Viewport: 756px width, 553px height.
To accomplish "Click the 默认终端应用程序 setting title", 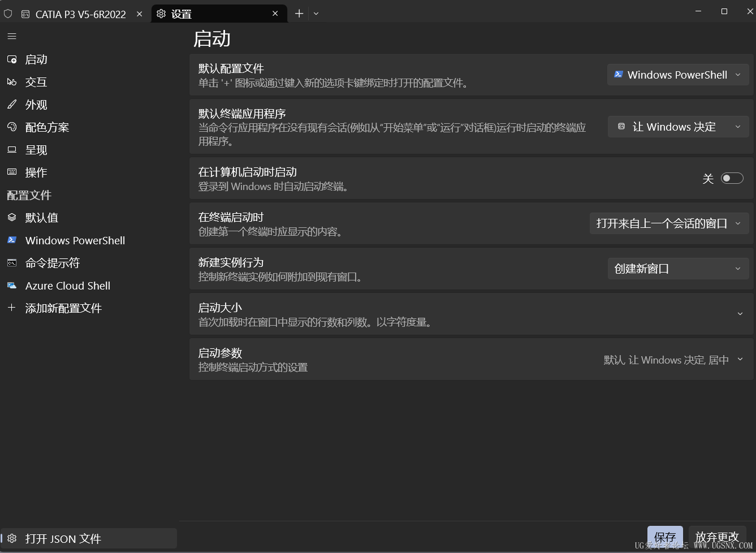I will tap(242, 114).
